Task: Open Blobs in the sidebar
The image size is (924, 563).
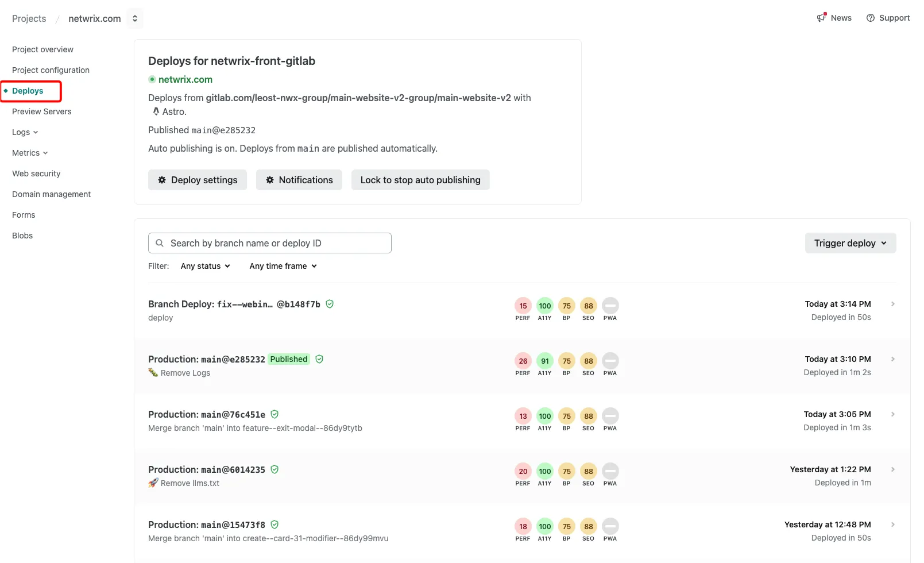Action: [22, 236]
